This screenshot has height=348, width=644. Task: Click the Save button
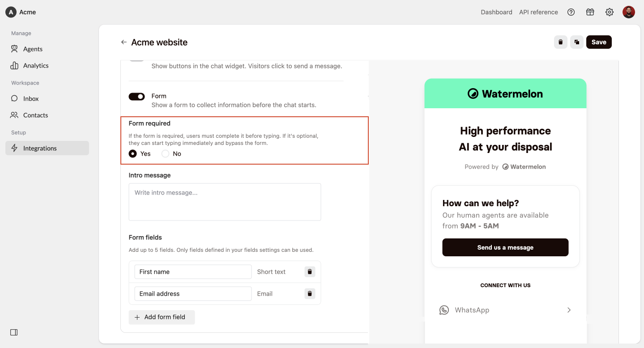pyautogui.click(x=599, y=42)
